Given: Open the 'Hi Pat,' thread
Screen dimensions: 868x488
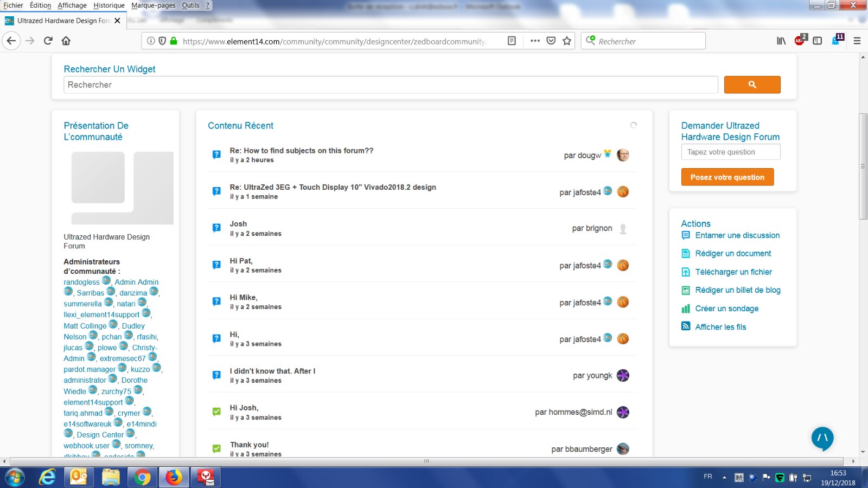Looking at the screenshot, I should [x=241, y=261].
